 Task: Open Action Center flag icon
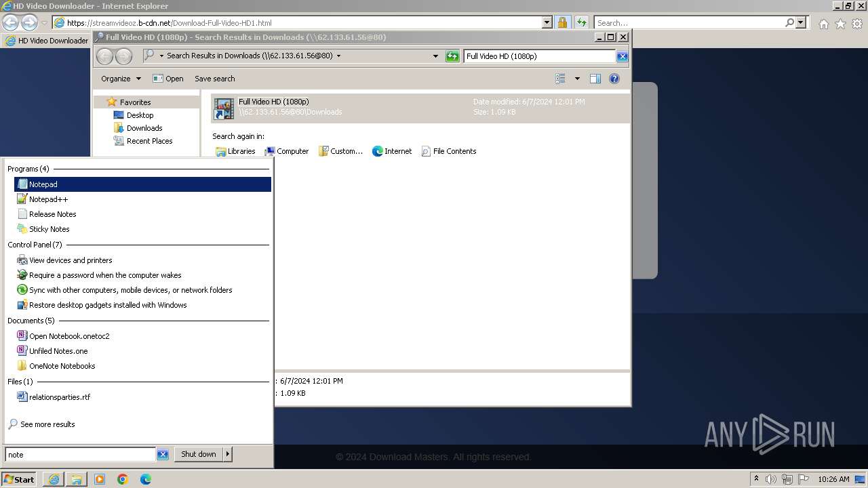point(804,479)
